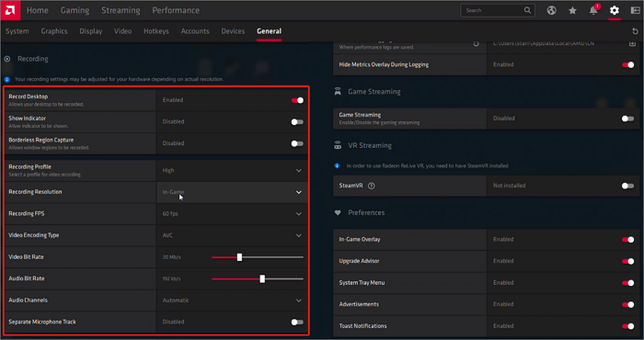644x340 pixels.
Task: Click the Recording section header
Action: [33, 59]
